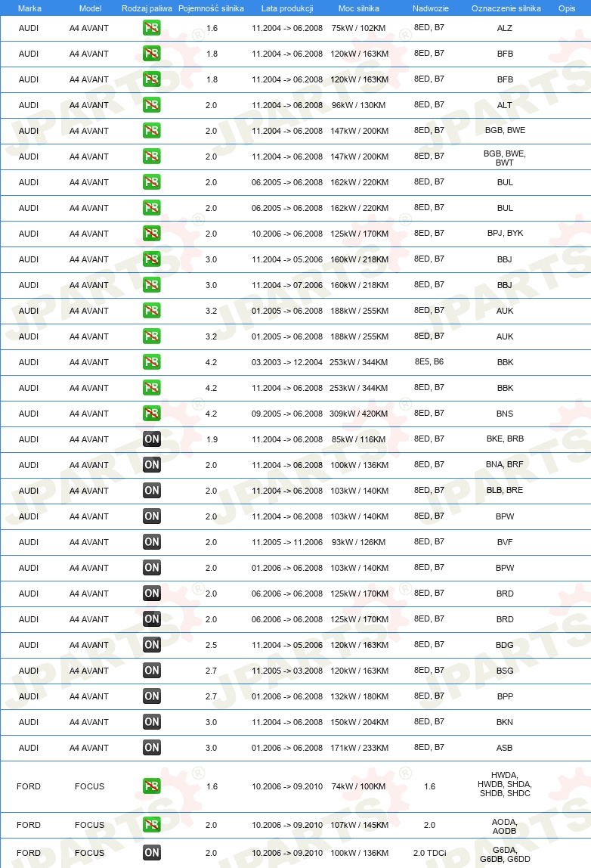Click diesel ON icon in BNA, BRF row
Image resolution: width=591 pixels, height=868 pixels.
pyautogui.click(x=152, y=465)
